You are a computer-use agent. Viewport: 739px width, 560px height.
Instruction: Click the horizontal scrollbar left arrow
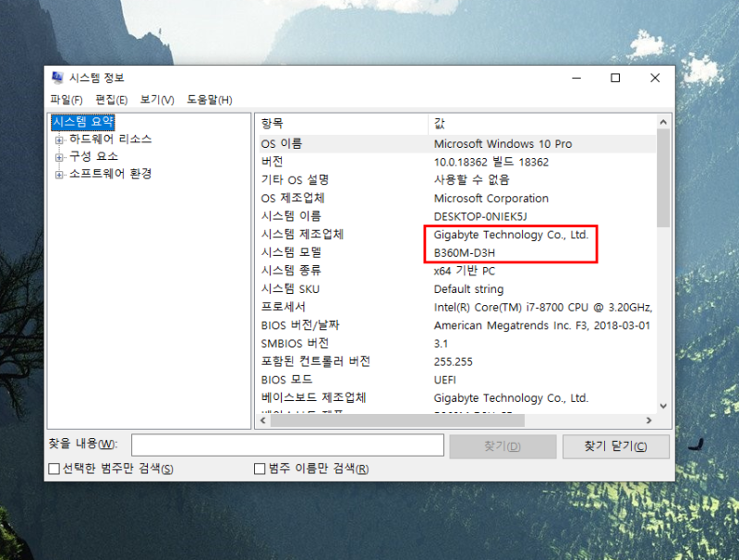click(x=263, y=420)
